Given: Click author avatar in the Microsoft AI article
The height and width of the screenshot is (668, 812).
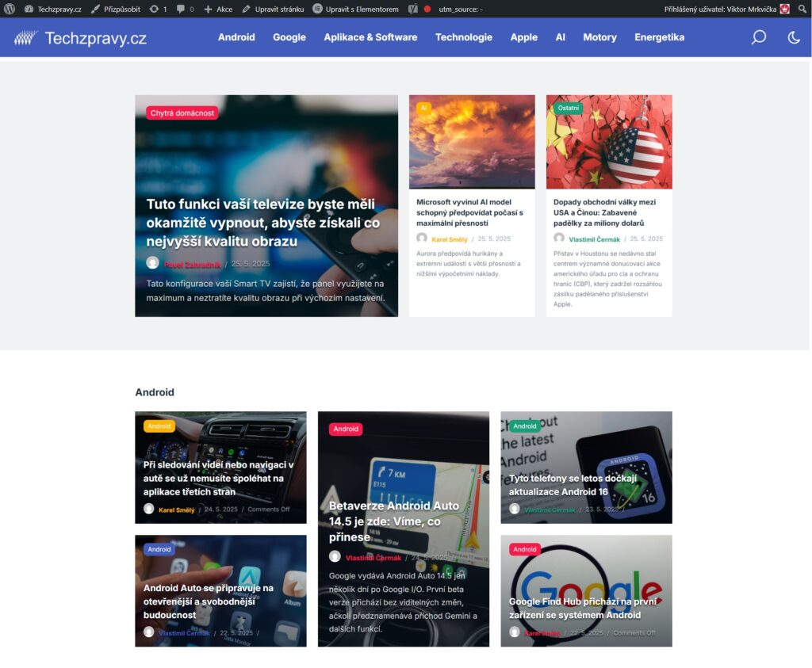Looking at the screenshot, I should click(422, 238).
